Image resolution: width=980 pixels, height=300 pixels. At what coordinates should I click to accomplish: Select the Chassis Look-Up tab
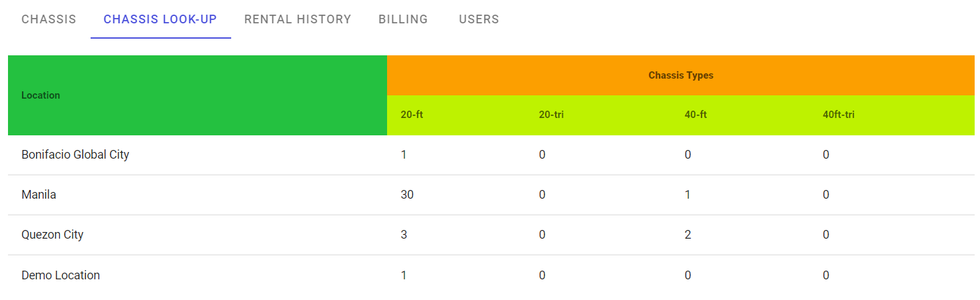click(x=160, y=19)
